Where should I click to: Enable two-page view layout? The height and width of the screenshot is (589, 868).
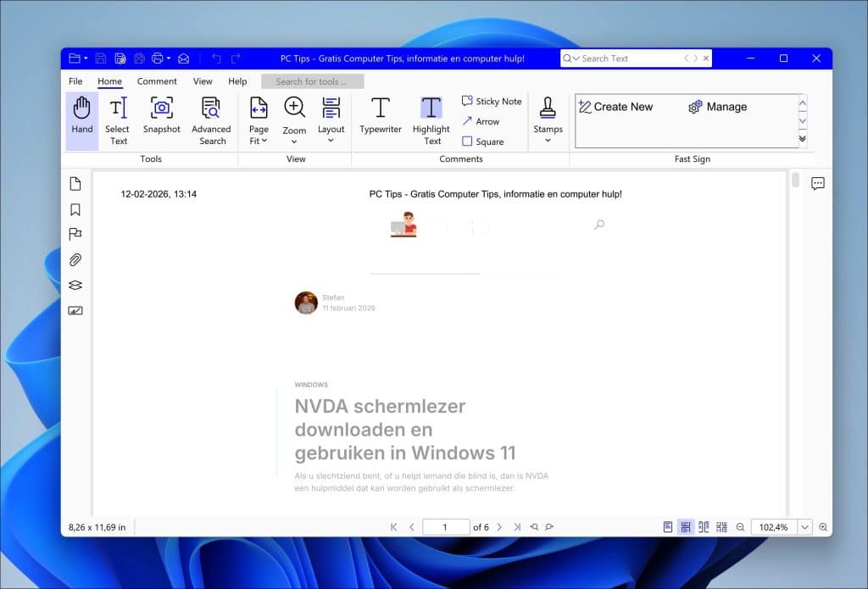pos(703,526)
